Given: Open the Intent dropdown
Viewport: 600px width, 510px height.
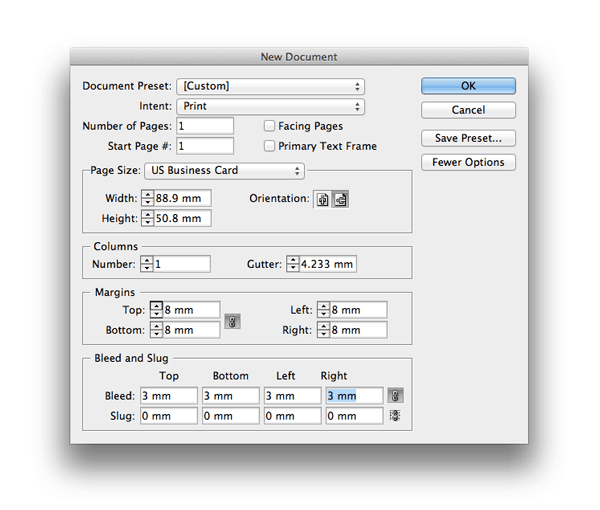Looking at the screenshot, I should click(271, 106).
